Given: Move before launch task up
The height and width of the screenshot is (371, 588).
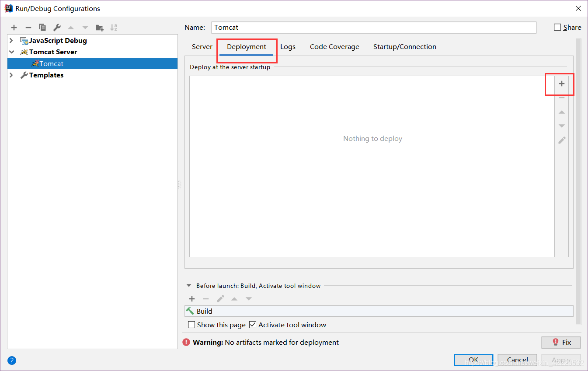Looking at the screenshot, I should point(234,299).
